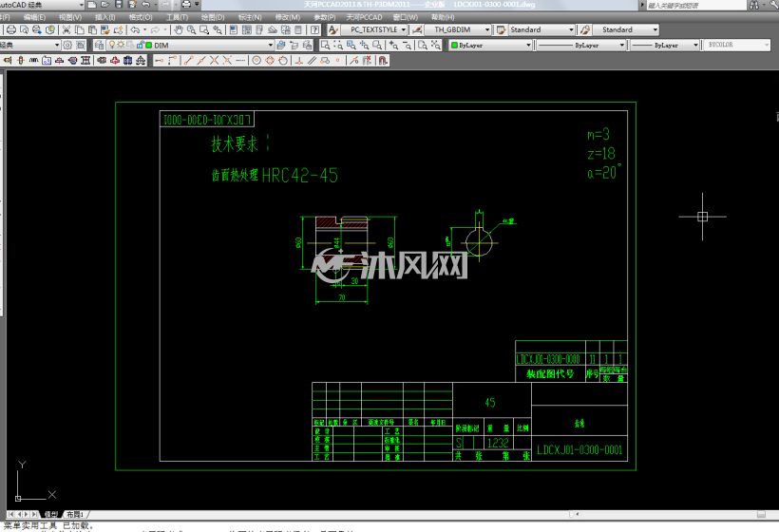Click the Copy clipboard icon

79,29
